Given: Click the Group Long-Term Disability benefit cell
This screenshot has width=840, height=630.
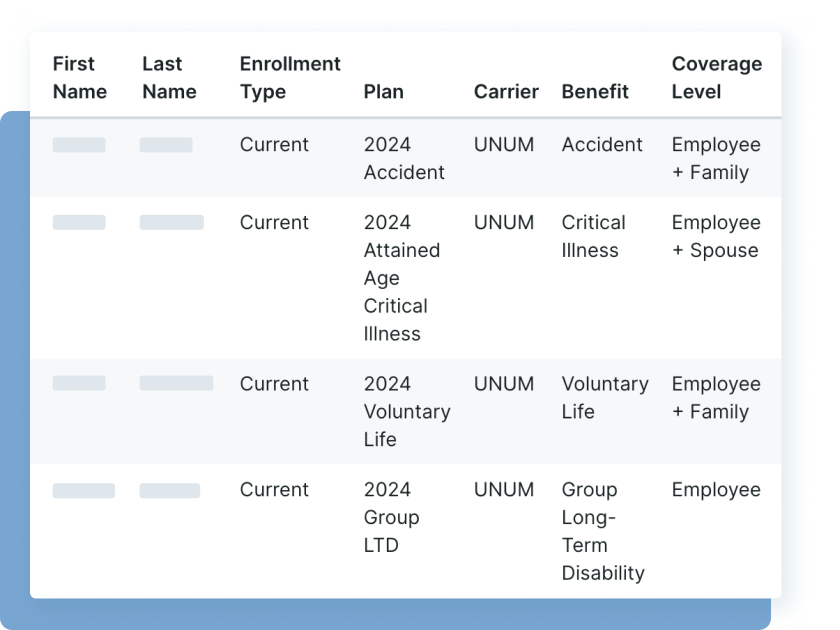Looking at the screenshot, I should point(603,531).
